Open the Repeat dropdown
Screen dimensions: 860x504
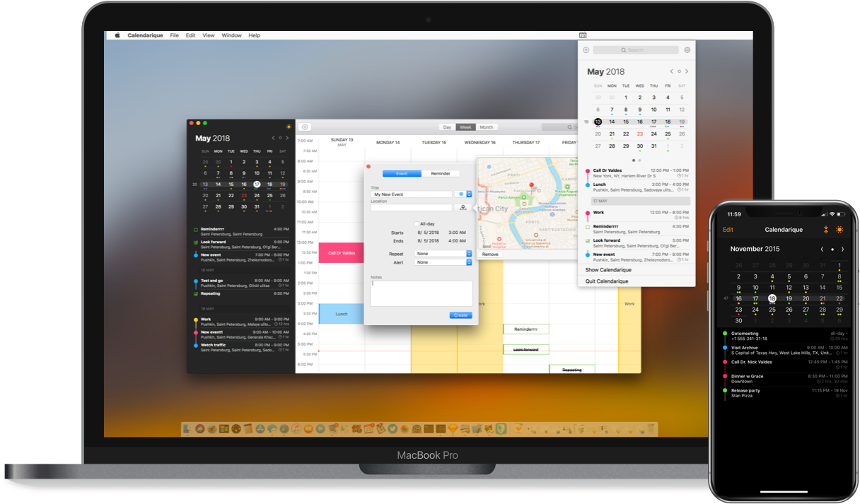click(x=443, y=253)
